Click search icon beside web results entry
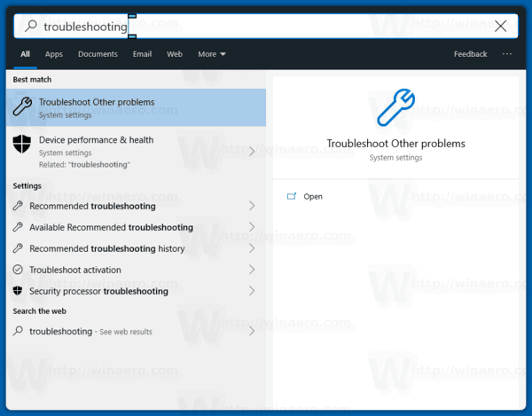Viewport: 532px width, 416px height. point(18,331)
